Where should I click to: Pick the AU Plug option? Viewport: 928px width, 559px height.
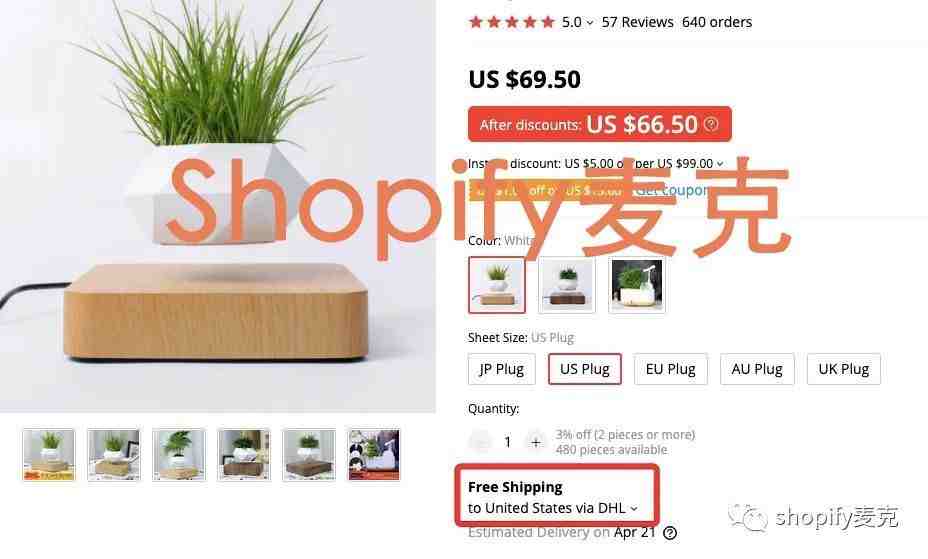pyautogui.click(x=757, y=369)
